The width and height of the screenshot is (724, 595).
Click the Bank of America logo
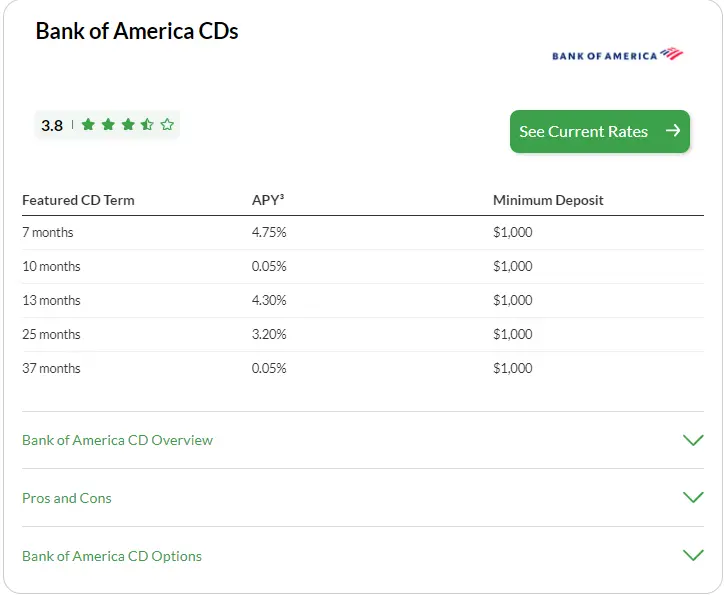[x=617, y=54]
